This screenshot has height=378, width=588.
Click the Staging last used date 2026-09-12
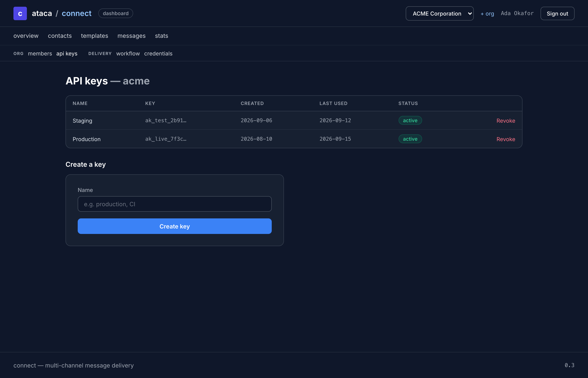point(335,121)
